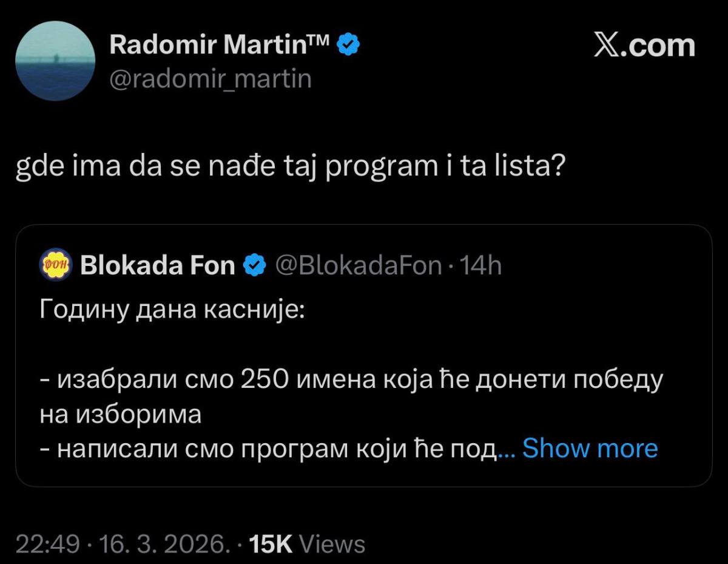The height and width of the screenshot is (564, 728).
Task: Click the line "написали смо програм који ће"
Action: (x=267, y=449)
